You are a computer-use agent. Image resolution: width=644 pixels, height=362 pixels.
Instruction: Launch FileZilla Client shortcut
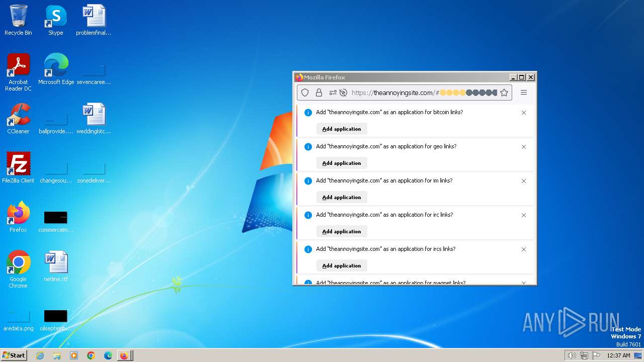click(18, 168)
